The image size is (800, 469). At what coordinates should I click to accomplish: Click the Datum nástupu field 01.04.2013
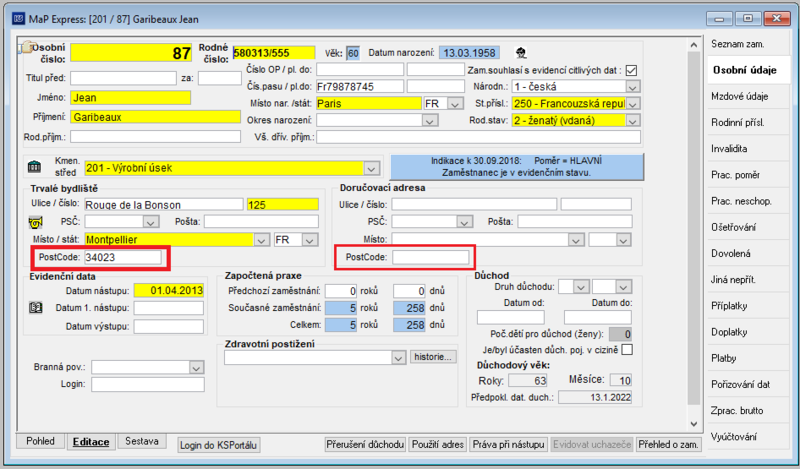tap(169, 290)
